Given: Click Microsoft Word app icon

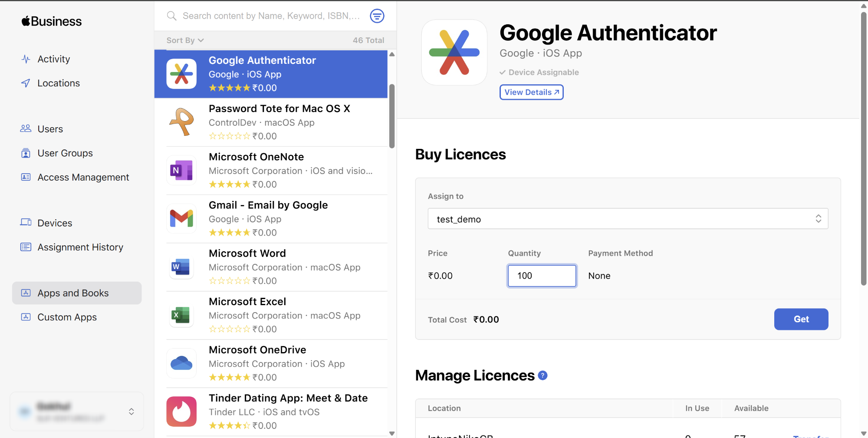Looking at the screenshot, I should click(181, 267).
